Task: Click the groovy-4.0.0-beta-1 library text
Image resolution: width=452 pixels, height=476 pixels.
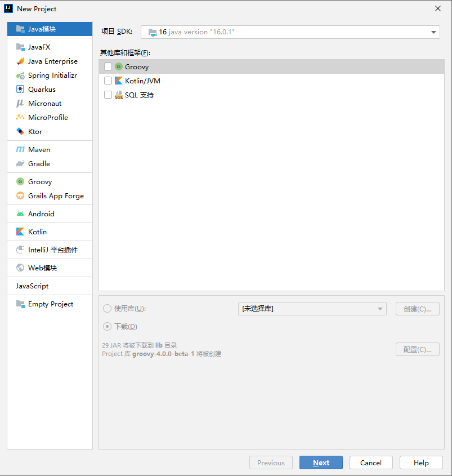Action: click(x=163, y=354)
